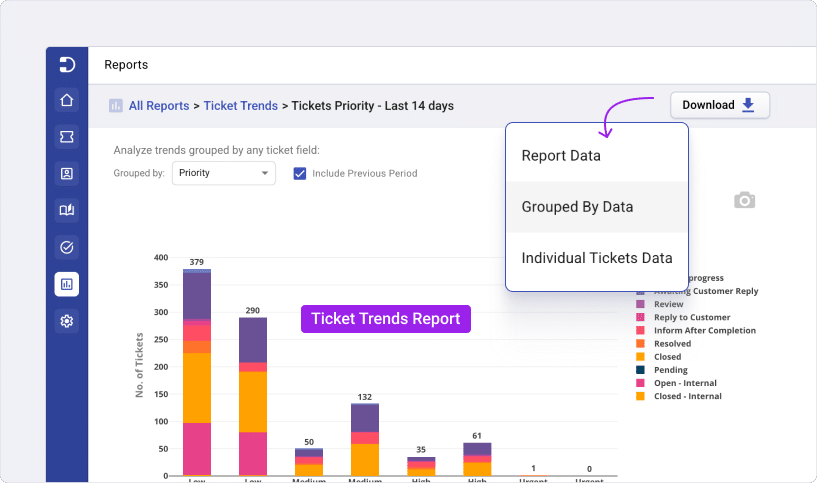Open the Tickets icon in sidebar

(x=67, y=137)
